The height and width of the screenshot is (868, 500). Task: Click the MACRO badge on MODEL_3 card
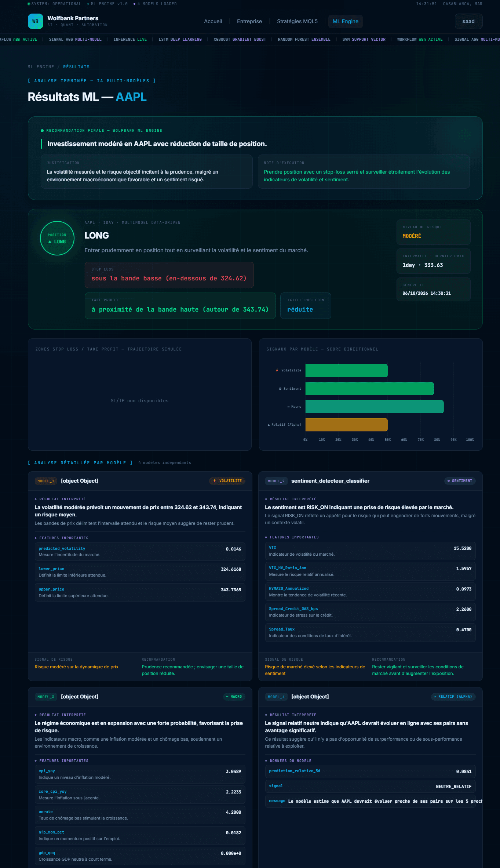tap(234, 697)
